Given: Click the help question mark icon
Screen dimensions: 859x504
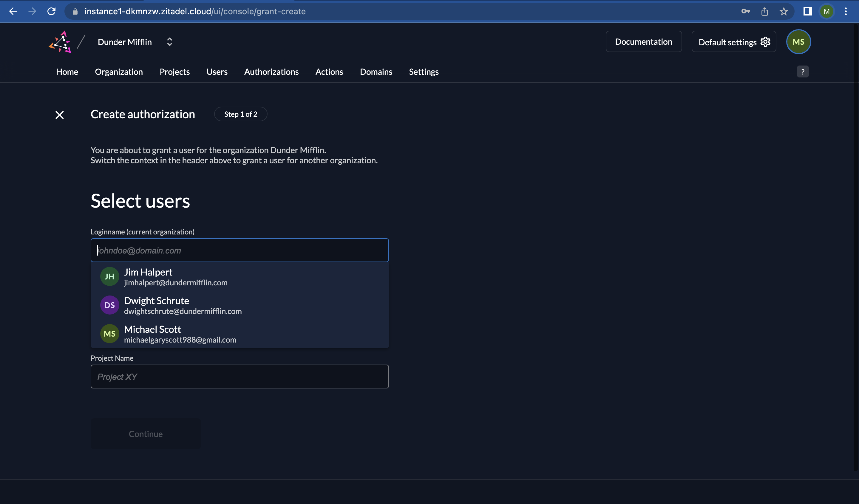Looking at the screenshot, I should [x=803, y=71].
